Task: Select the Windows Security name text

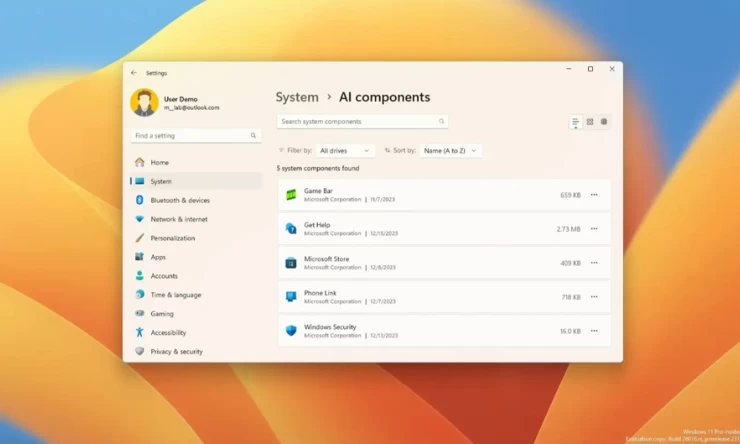Action: click(330, 327)
